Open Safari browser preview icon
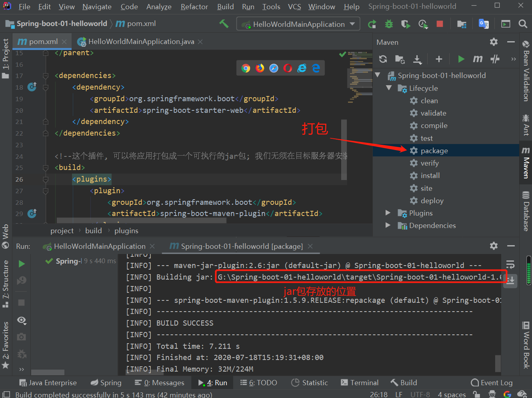 (x=274, y=68)
